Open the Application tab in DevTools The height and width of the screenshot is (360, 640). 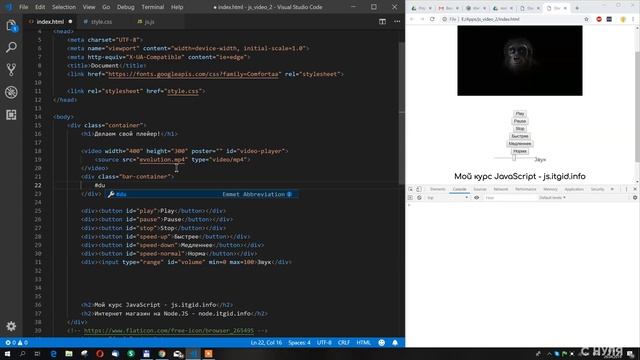(x=574, y=189)
